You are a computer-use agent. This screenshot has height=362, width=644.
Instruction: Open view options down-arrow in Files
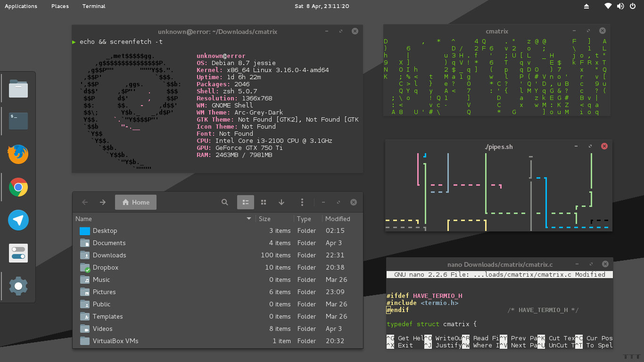tap(281, 202)
